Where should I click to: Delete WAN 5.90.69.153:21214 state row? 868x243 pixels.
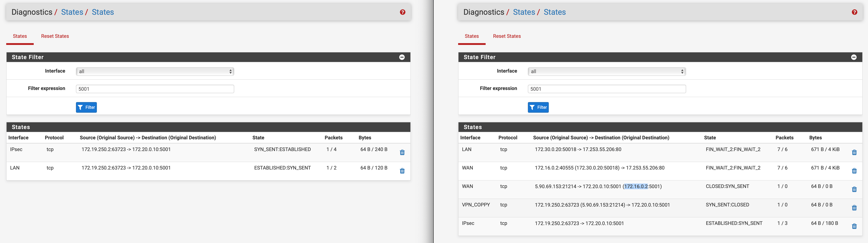(x=854, y=189)
